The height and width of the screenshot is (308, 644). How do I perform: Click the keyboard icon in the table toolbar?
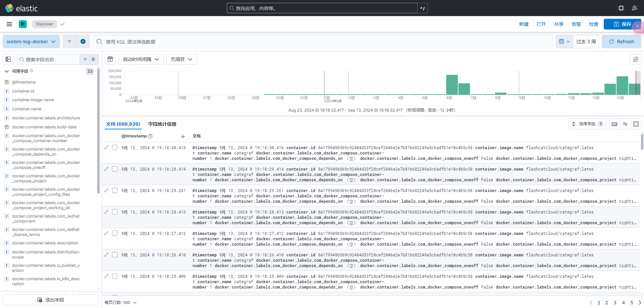(614, 124)
